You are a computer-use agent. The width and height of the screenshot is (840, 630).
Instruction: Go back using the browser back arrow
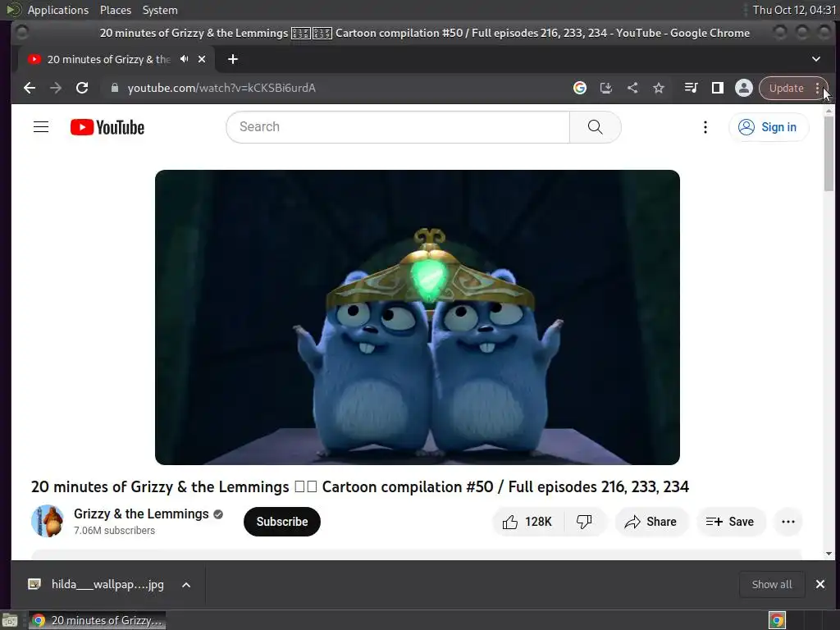pos(30,88)
